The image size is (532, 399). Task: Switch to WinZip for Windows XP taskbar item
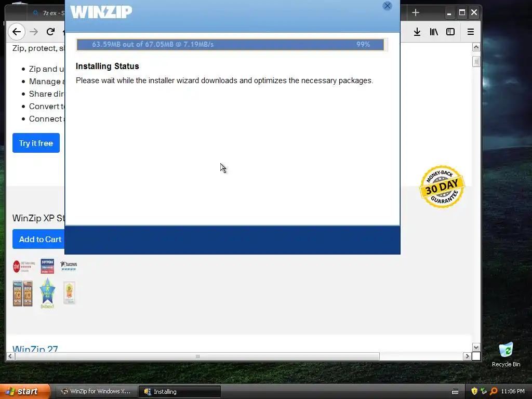(x=96, y=392)
